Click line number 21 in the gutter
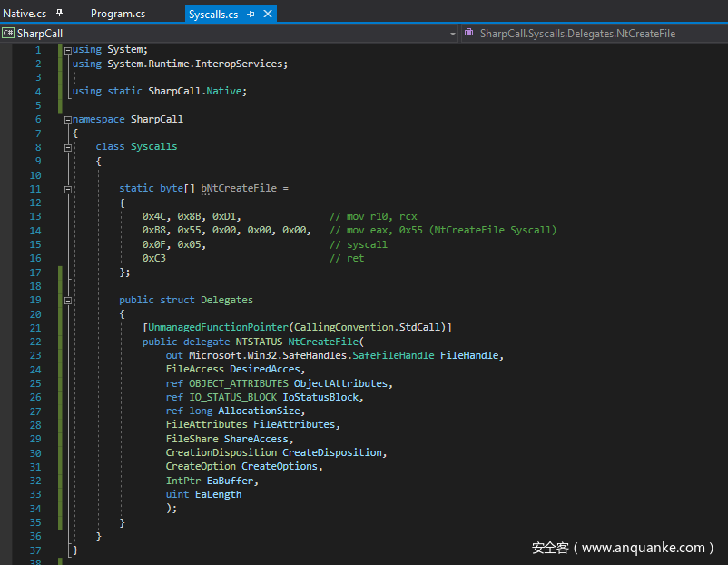Viewport: 728px width, 565px height. (x=36, y=327)
